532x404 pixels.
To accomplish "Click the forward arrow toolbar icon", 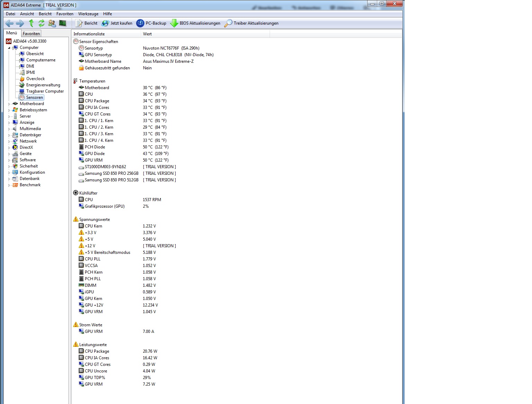I will (20, 23).
